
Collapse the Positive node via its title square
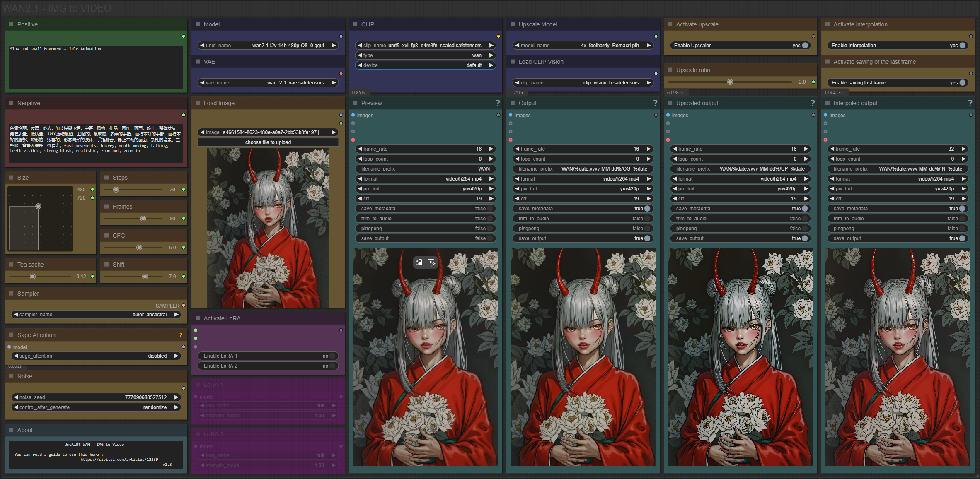[x=11, y=24]
